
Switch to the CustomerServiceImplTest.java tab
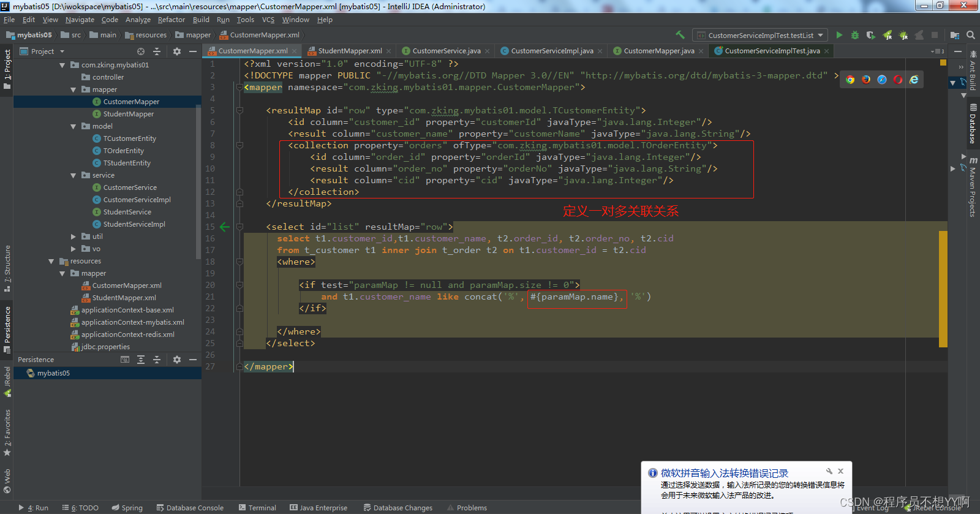(x=772, y=51)
